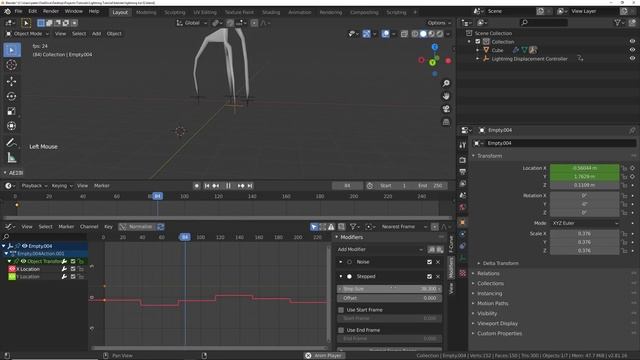Jump to next keyframe in timeline
Image resolution: width=640 pixels, height=360 pixels.
click(241, 186)
